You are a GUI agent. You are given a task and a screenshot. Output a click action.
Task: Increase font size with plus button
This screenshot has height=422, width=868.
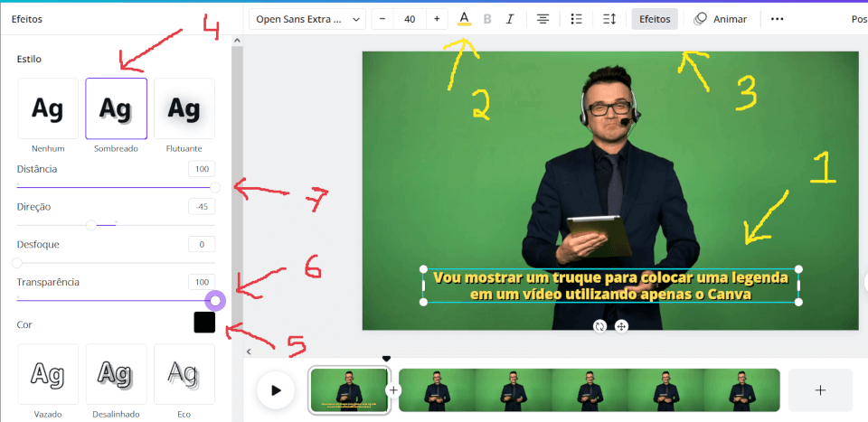[437, 19]
